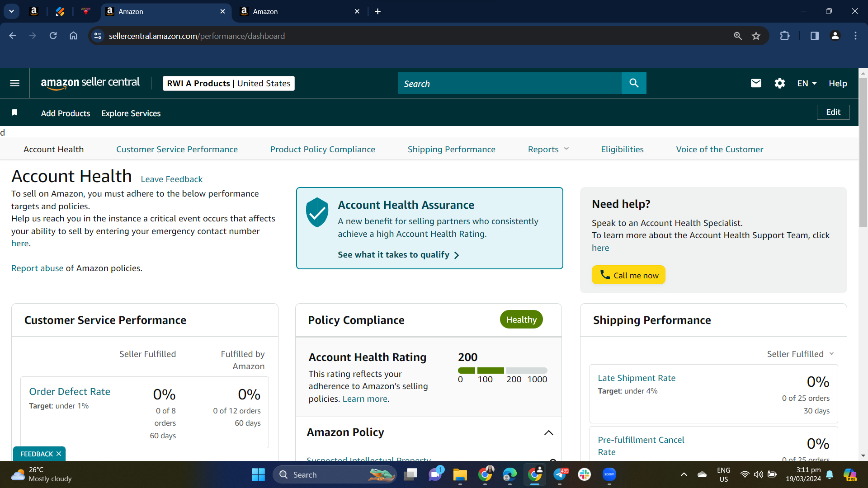Screen dimensions: 868x488
Task: Click the Report abuse link
Action: click(x=38, y=268)
